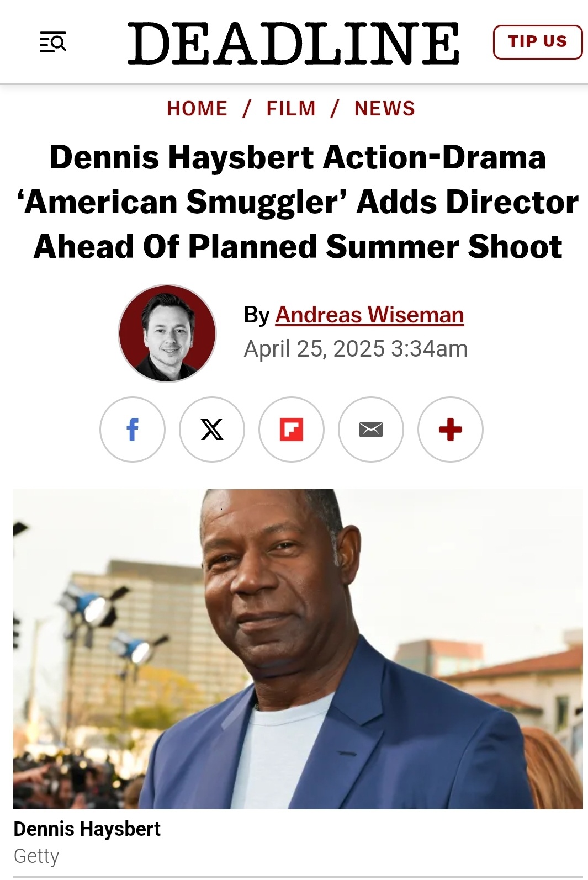
Task: Click the TIP US button
Action: tap(538, 42)
